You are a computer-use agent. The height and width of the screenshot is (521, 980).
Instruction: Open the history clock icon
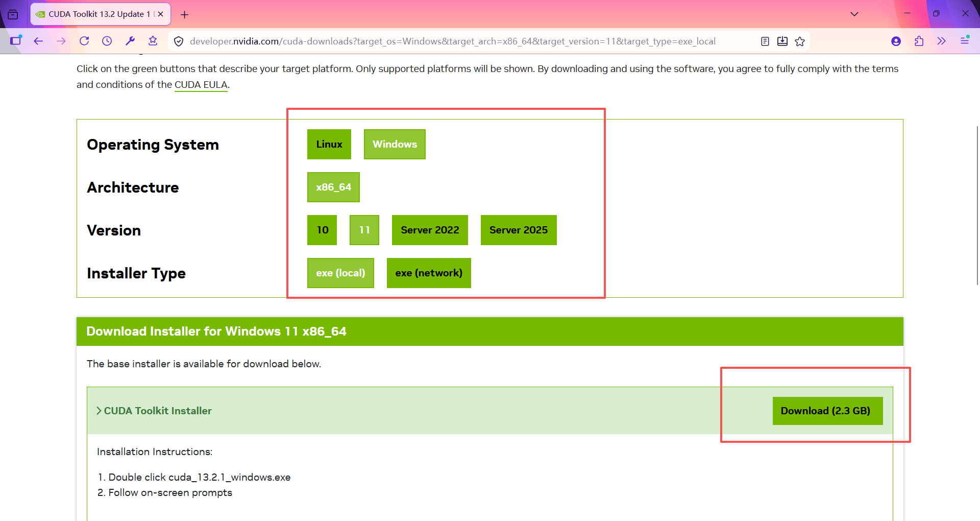click(x=107, y=41)
